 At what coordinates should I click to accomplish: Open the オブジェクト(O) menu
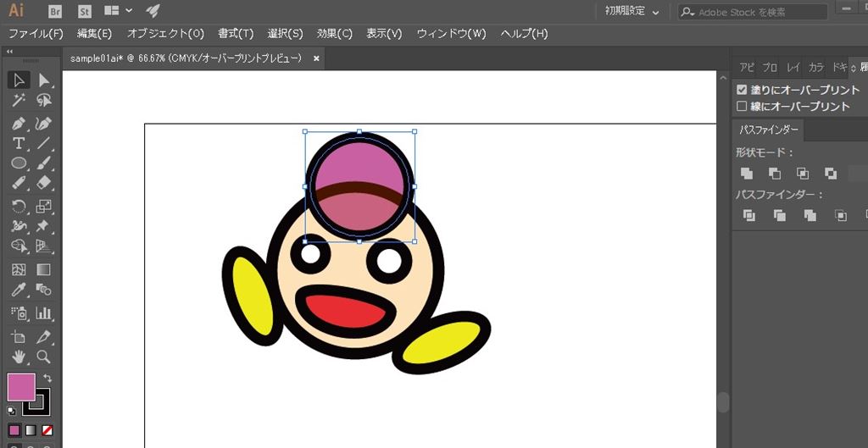pyautogui.click(x=165, y=34)
